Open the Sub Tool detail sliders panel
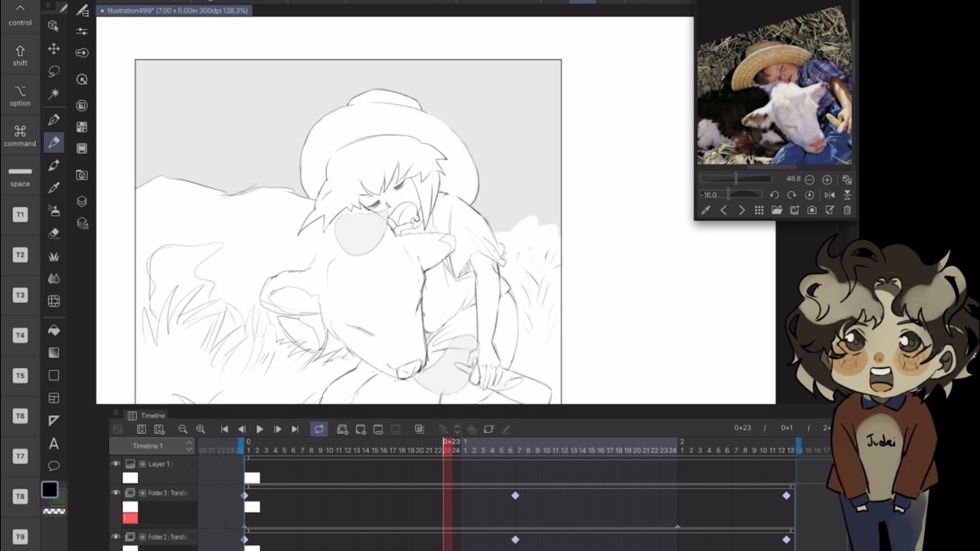Image resolution: width=980 pixels, height=551 pixels. (82, 31)
